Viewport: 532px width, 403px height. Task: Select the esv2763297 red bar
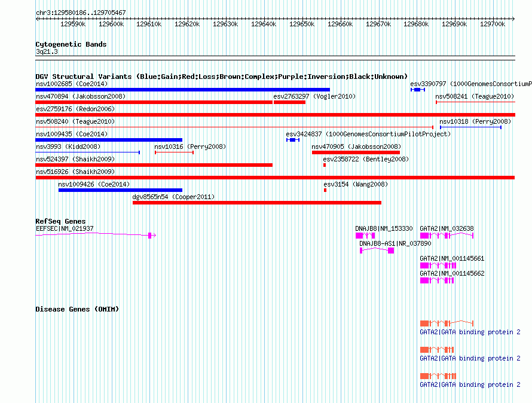point(289,102)
